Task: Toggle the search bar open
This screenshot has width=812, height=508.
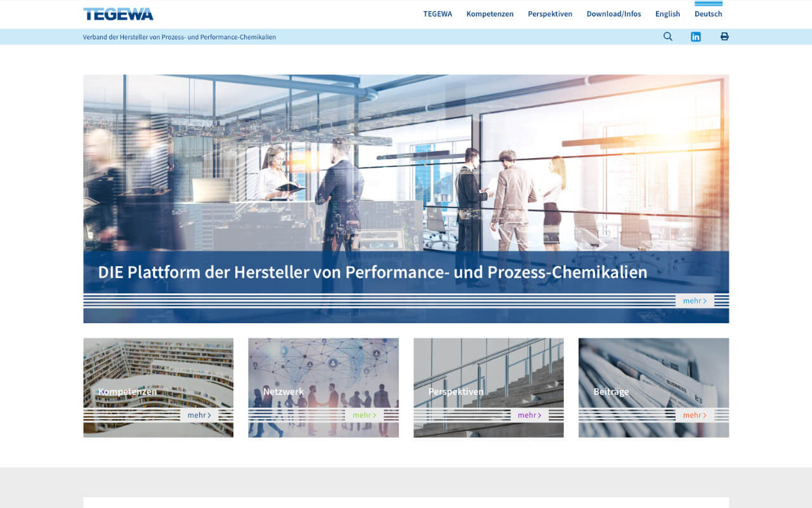Action: coord(667,36)
